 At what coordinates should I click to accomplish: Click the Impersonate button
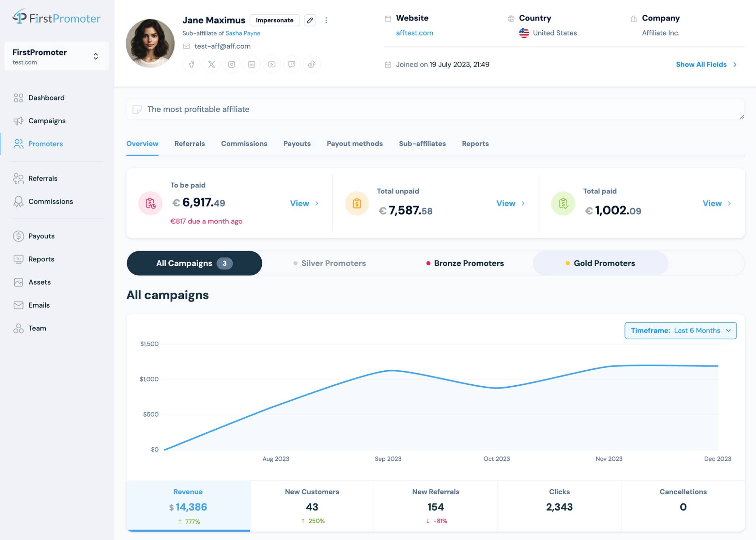[275, 20]
